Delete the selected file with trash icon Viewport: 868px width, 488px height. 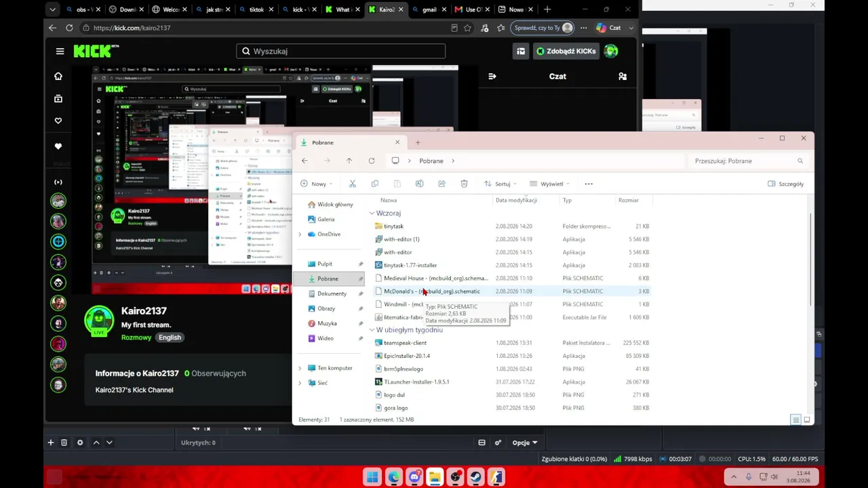pyautogui.click(x=464, y=184)
